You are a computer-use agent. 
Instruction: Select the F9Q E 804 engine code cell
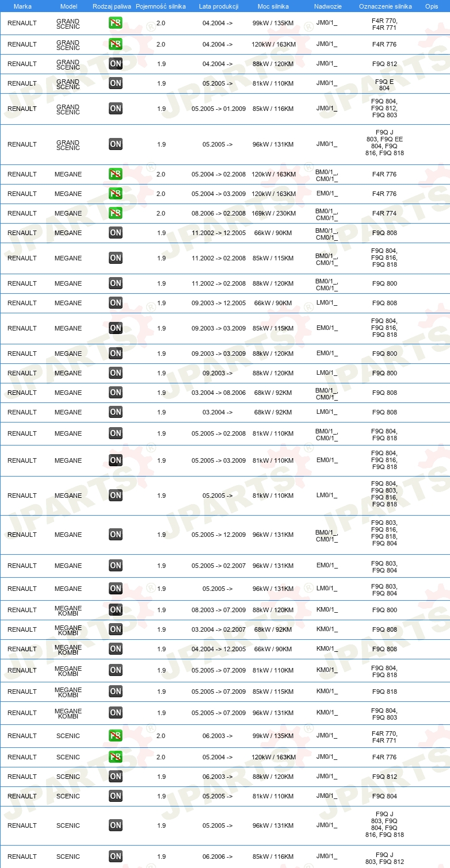(384, 85)
